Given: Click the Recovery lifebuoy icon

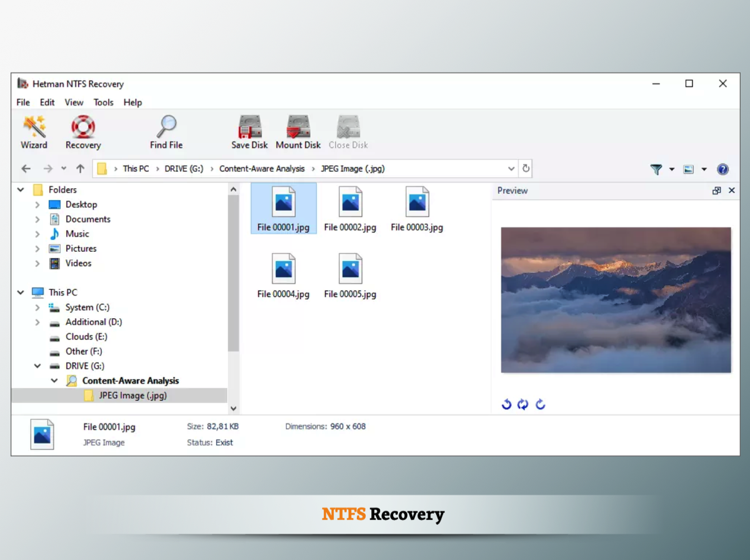Looking at the screenshot, I should 82,132.
